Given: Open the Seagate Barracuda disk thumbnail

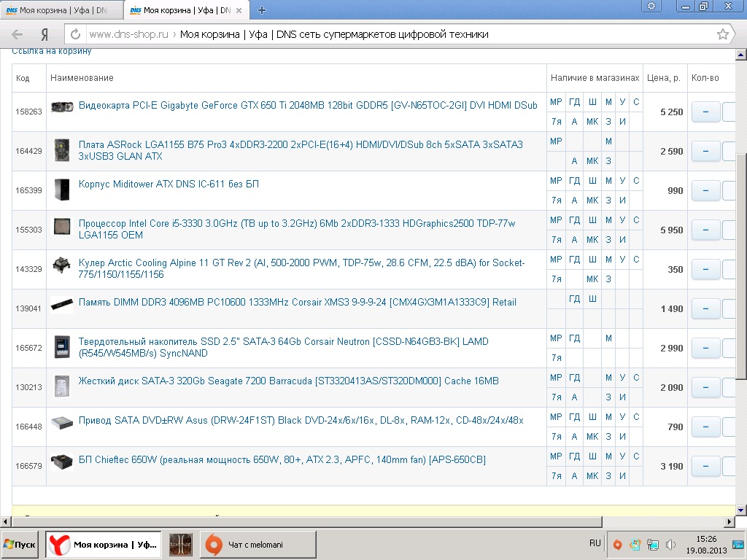Looking at the screenshot, I should pos(62,386).
